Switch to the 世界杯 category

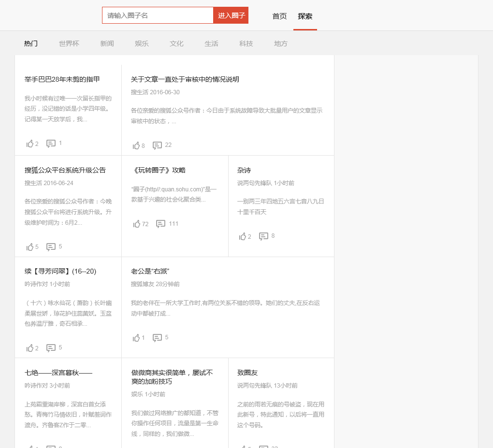point(69,43)
